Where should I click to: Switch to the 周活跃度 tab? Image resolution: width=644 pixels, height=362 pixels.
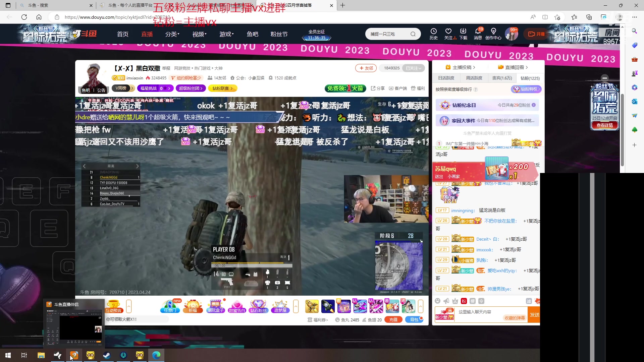pyautogui.click(x=474, y=78)
